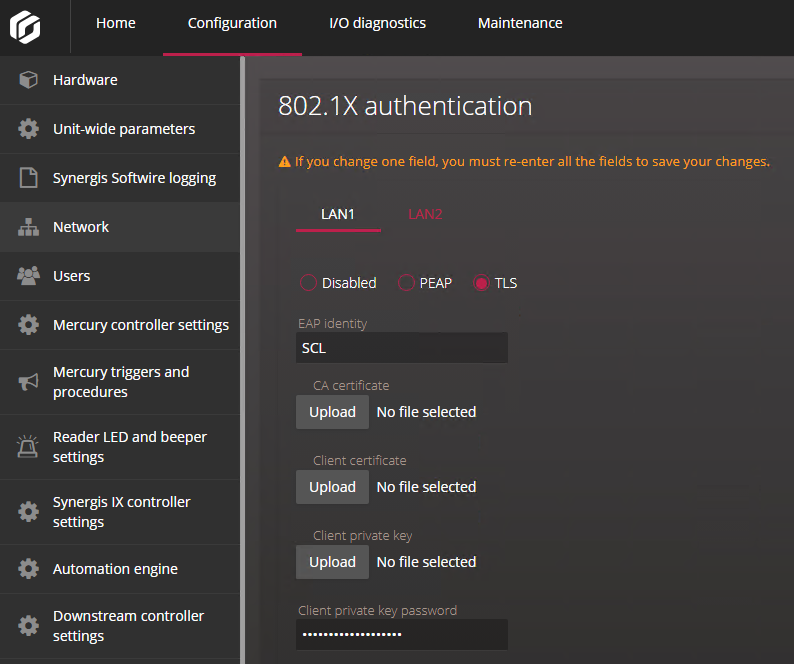Upload the Client private key file
This screenshot has height=664, width=794.
click(x=333, y=562)
